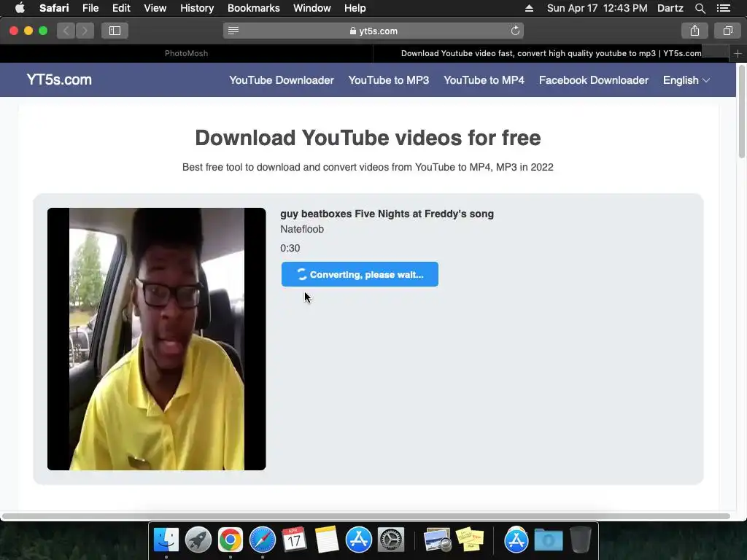
Task: Open the File menu
Action: pos(90,8)
